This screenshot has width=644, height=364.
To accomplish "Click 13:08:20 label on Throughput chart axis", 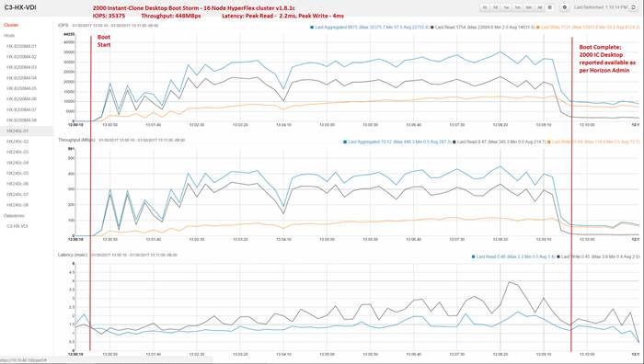I will 500,239.
